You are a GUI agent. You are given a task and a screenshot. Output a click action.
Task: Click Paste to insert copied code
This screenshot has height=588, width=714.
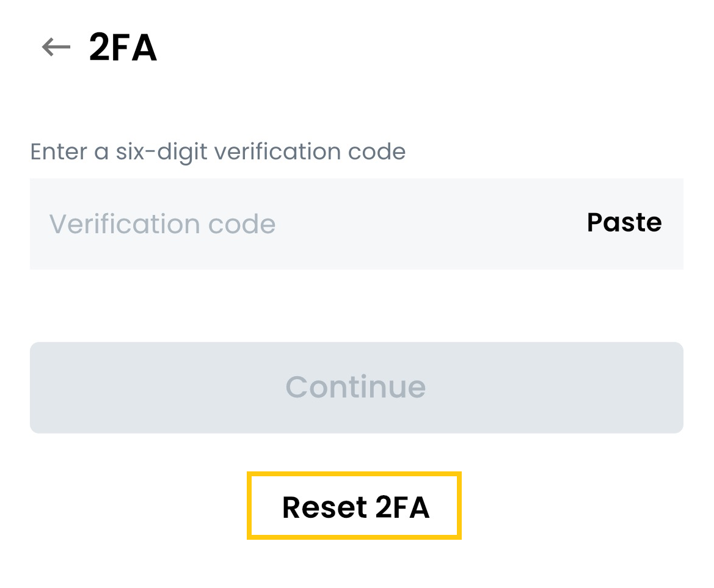click(x=623, y=222)
